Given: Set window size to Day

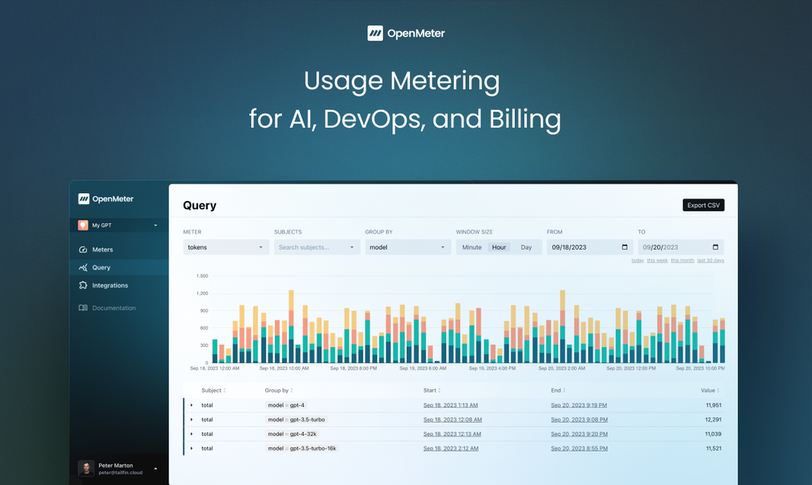Looking at the screenshot, I should (526, 247).
